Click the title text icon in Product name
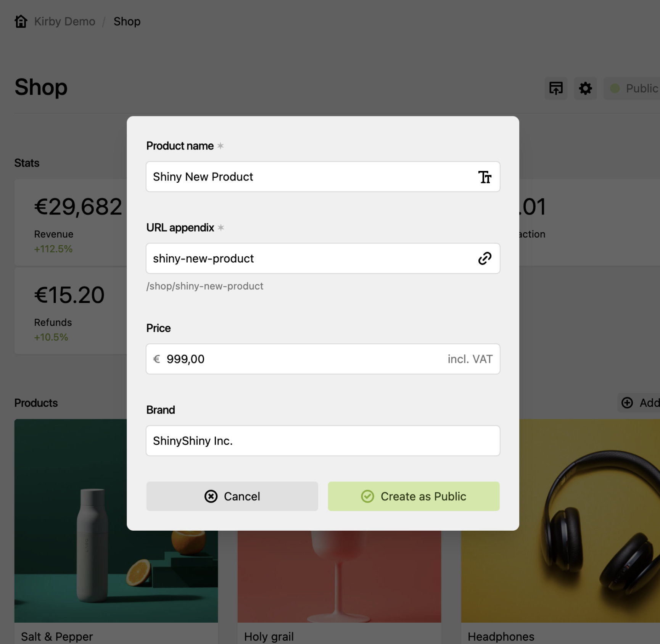 pos(485,177)
